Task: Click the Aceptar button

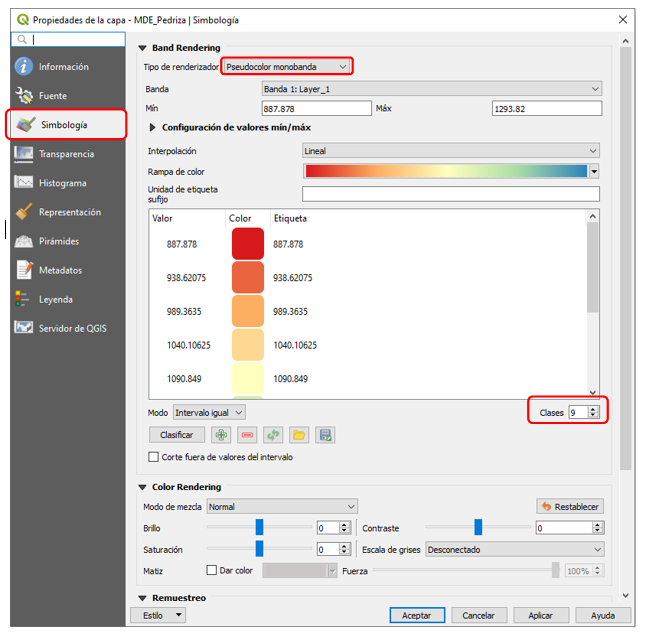Action: point(416,615)
